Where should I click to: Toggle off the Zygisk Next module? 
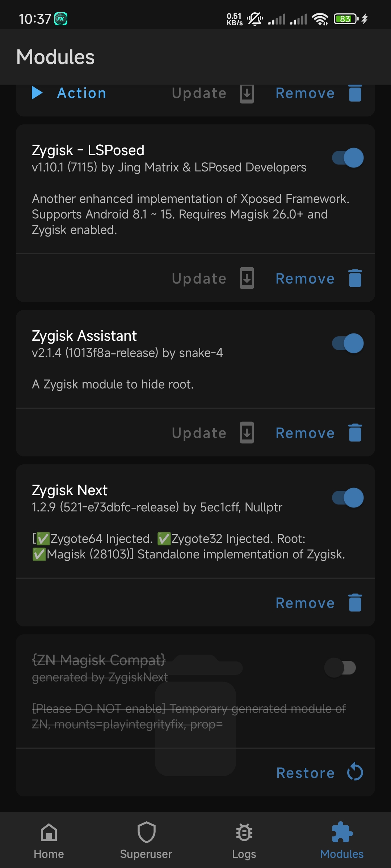348,498
